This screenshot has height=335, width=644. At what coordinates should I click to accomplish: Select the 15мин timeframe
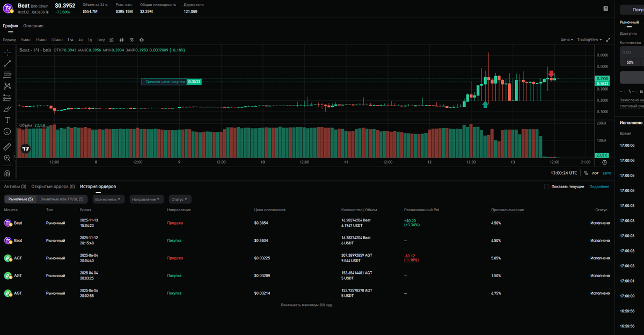(x=41, y=40)
